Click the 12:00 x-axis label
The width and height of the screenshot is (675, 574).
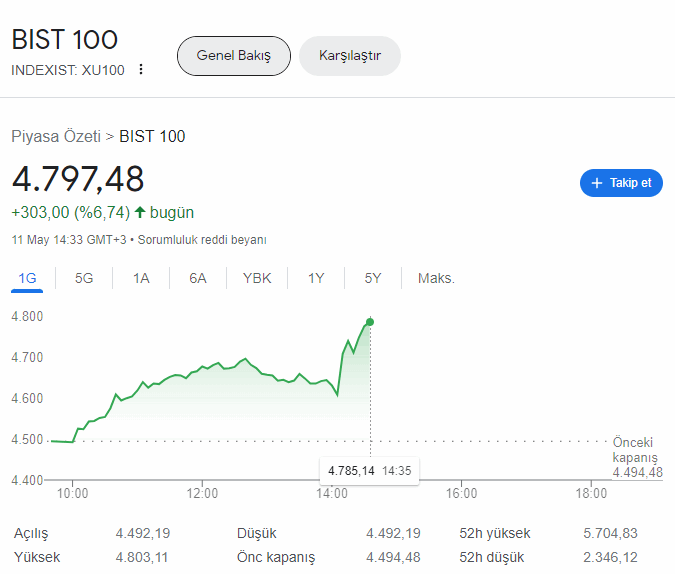click(202, 493)
